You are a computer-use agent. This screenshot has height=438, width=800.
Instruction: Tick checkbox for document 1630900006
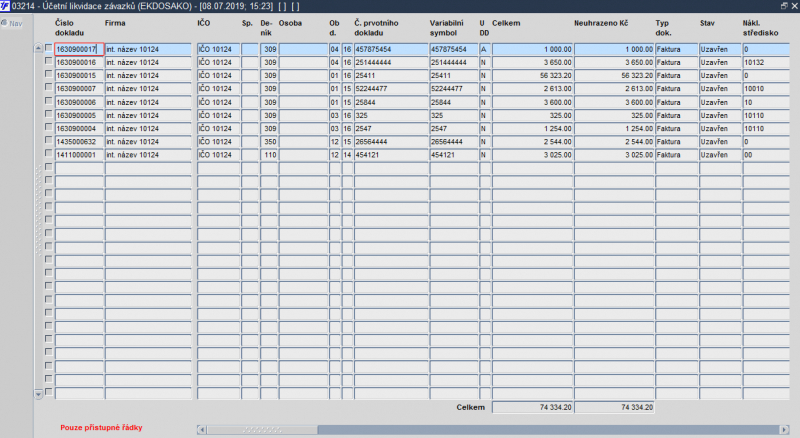pyautogui.click(x=48, y=101)
